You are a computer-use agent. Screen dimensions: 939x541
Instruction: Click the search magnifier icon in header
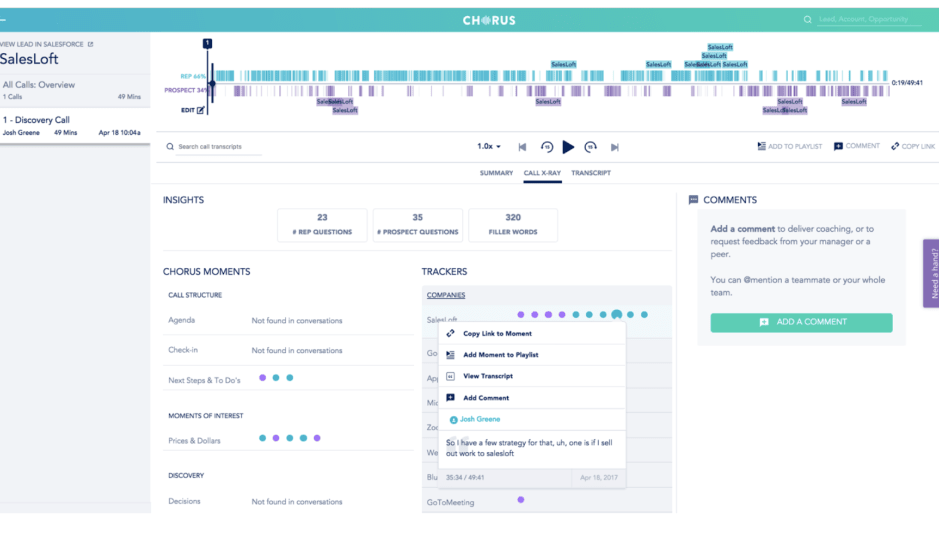[807, 20]
